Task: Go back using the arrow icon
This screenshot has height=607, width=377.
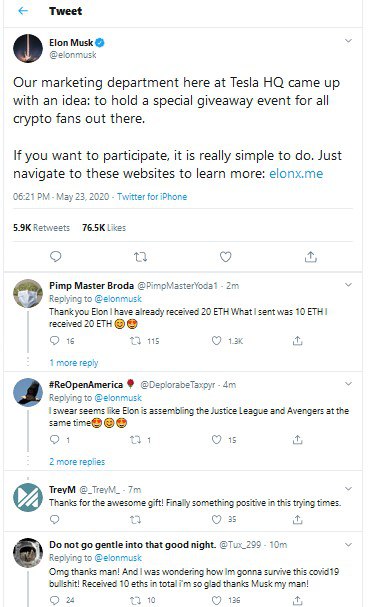Action: click(x=23, y=11)
